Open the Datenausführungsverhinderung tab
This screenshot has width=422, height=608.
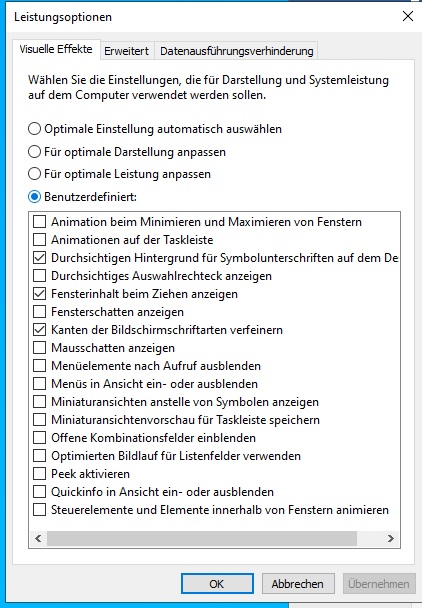click(x=236, y=51)
